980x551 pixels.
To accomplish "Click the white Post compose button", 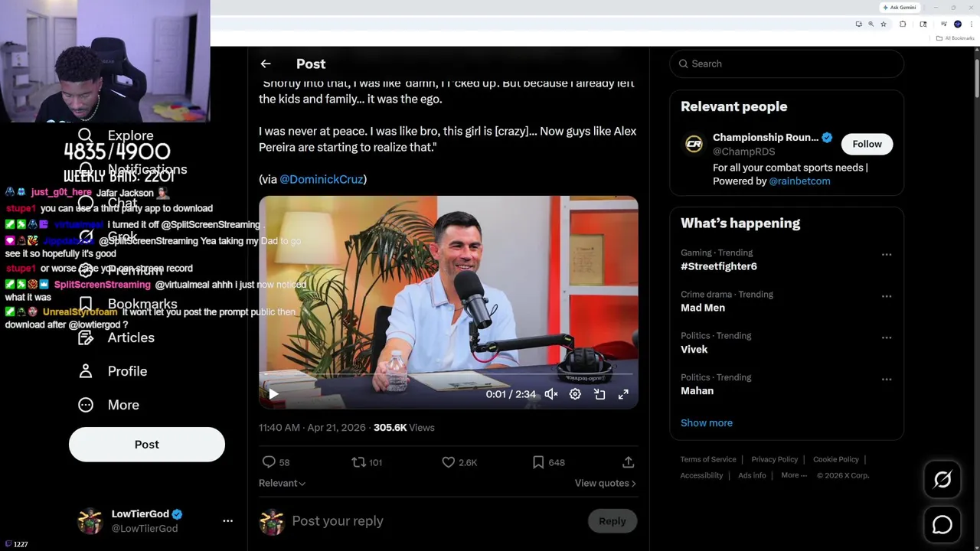I will [147, 445].
